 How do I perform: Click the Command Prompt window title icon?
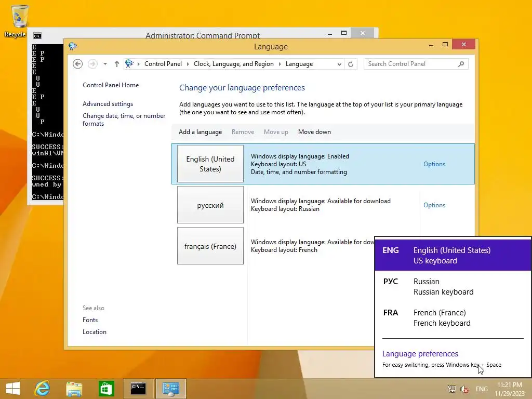[x=37, y=35]
